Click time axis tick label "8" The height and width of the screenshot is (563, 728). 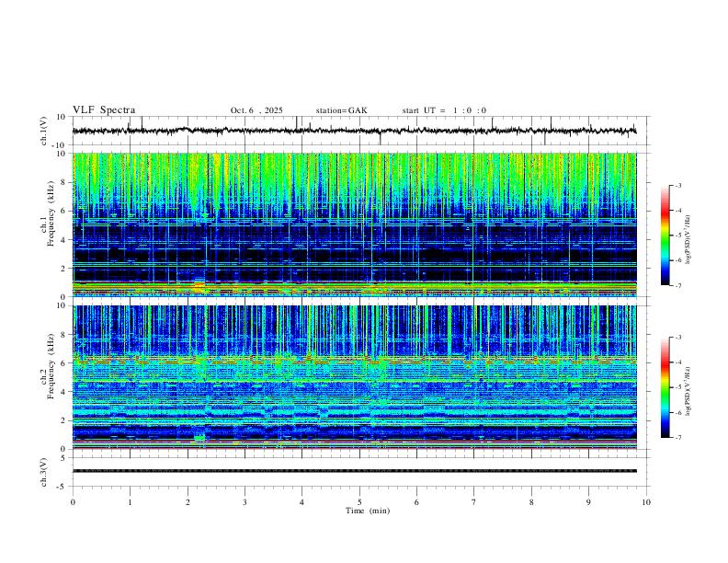531,502
